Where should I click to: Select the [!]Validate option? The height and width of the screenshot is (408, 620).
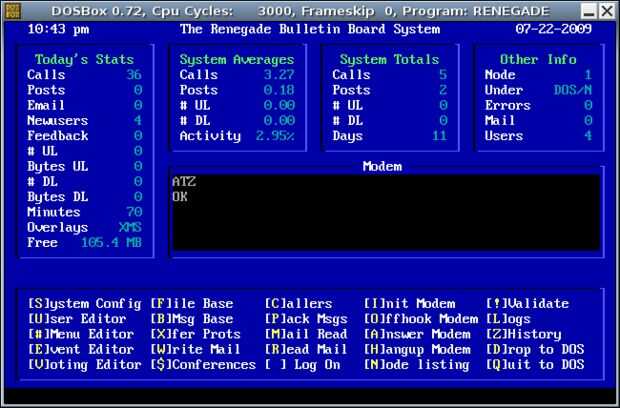click(527, 304)
